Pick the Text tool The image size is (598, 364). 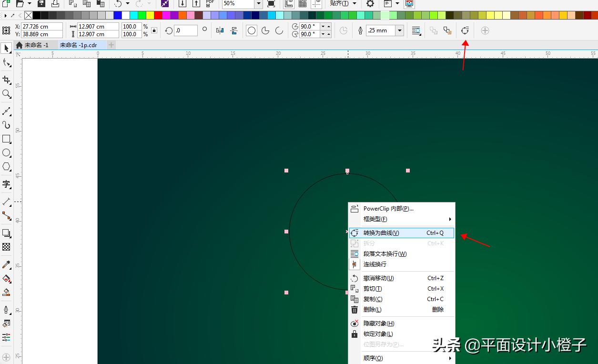tap(7, 184)
